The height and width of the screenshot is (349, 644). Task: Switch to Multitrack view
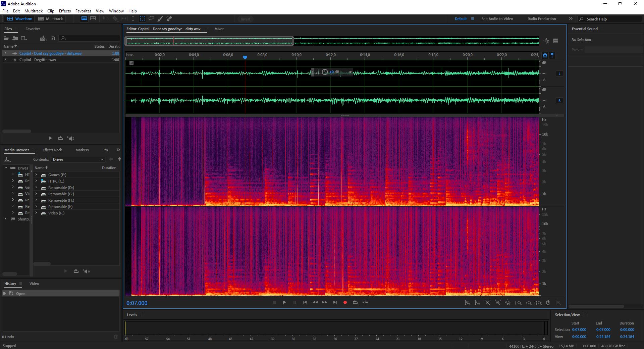point(51,19)
